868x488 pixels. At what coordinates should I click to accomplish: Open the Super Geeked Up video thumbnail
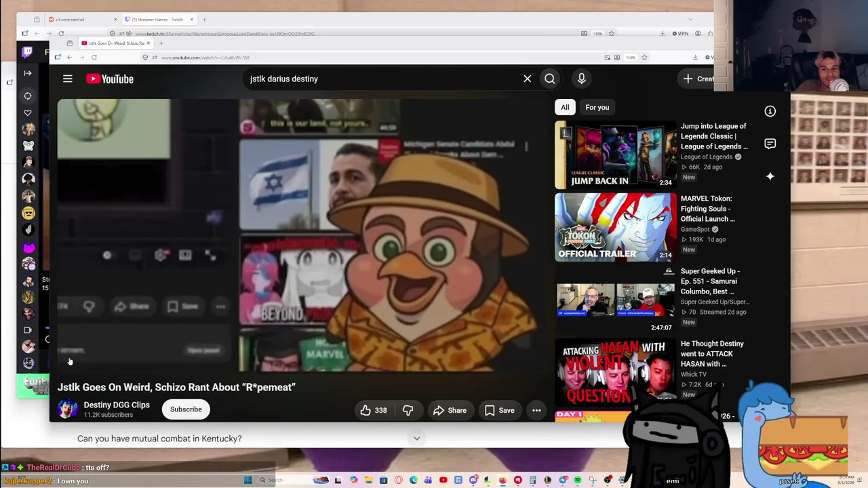616,300
